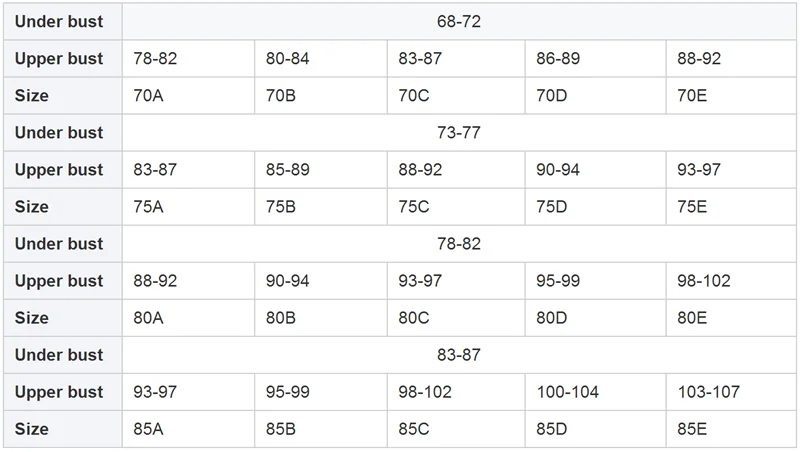Viewport: 800px width, 452px height.
Task: Select the 80D size cell
Action: pos(595,318)
